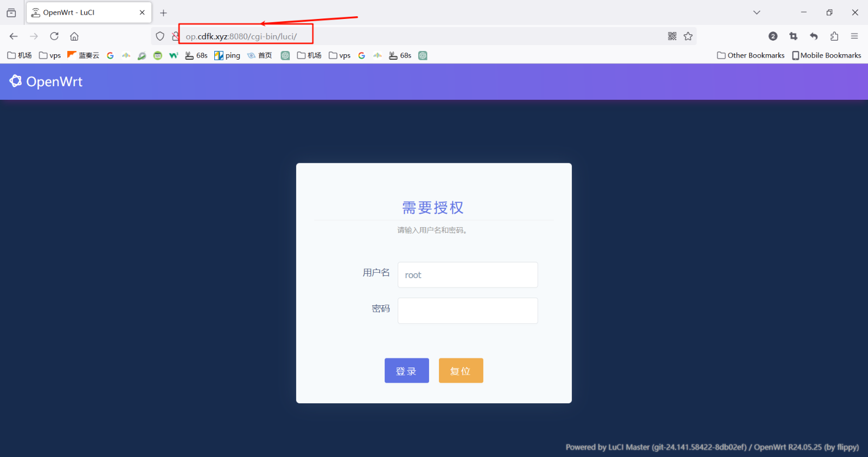Image resolution: width=868 pixels, height=457 pixels.
Task: Minimize the browser window
Action: point(804,12)
